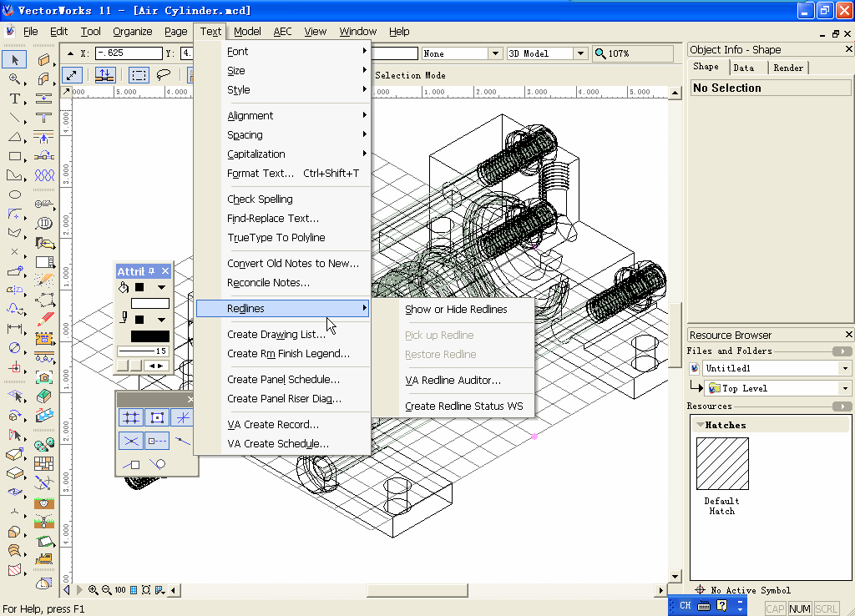This screenshot has width=855, height=616.
Task: Open the line thickness selector showing 15
Action: pyautogui.click(x=143, y=351)
